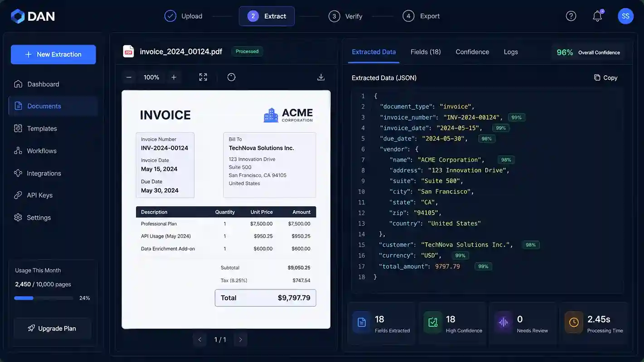
Task: Click the 2,450 / 10,000 pages text
Action: click(43, 285)
